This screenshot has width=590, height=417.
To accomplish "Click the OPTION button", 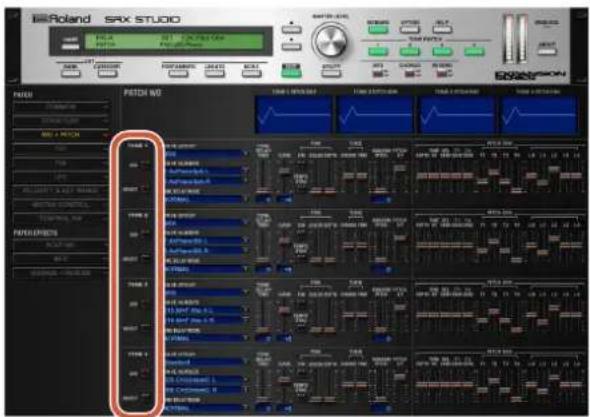I will pyautogui.click(x=409, y=29).
